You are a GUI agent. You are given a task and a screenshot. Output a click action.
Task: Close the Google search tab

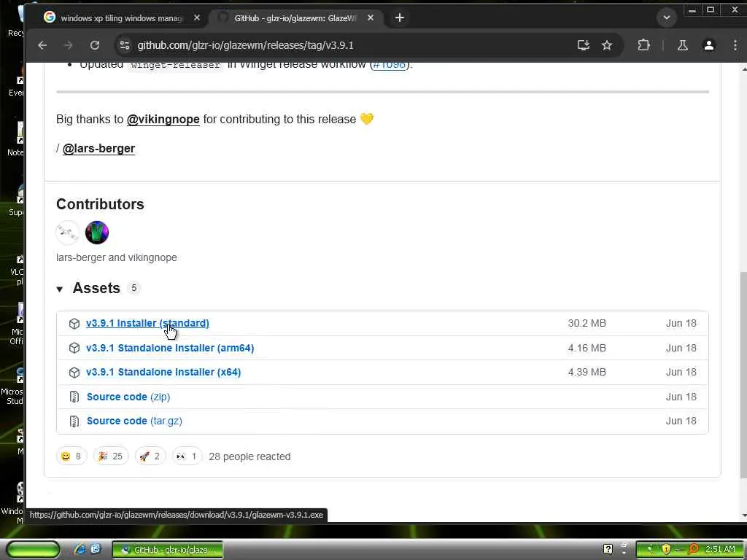[x=197, y=17]
